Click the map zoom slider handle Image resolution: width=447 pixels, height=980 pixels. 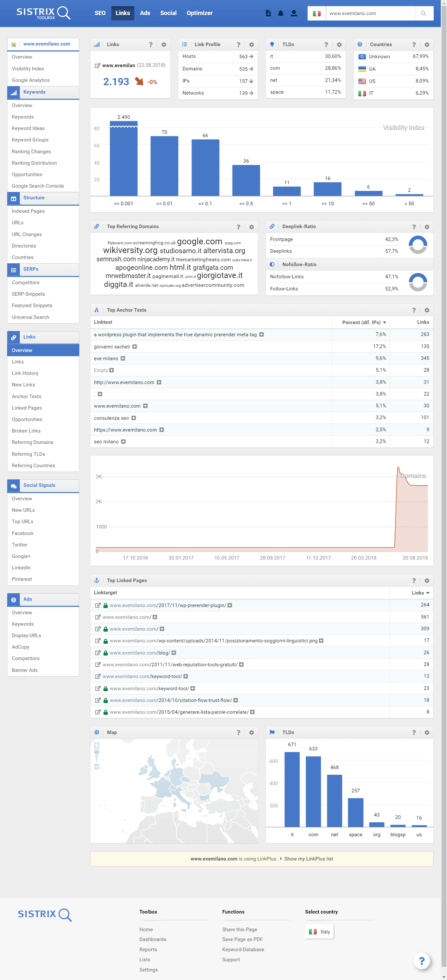[97, 752]
